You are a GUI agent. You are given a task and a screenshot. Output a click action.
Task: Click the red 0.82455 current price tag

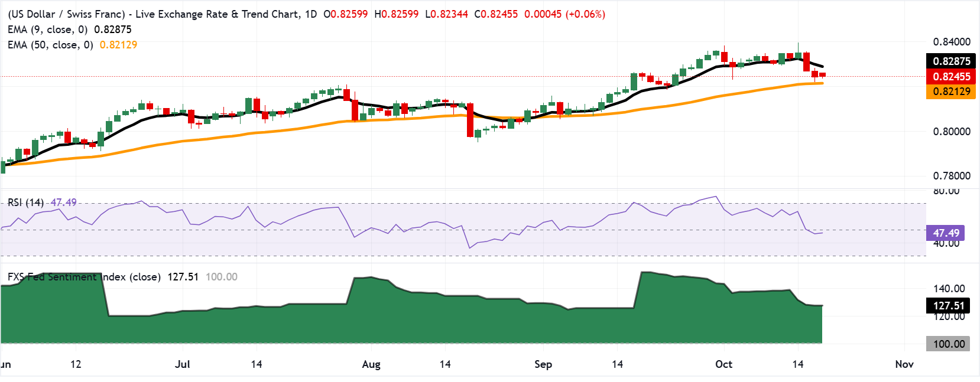[x=951, y=76]
